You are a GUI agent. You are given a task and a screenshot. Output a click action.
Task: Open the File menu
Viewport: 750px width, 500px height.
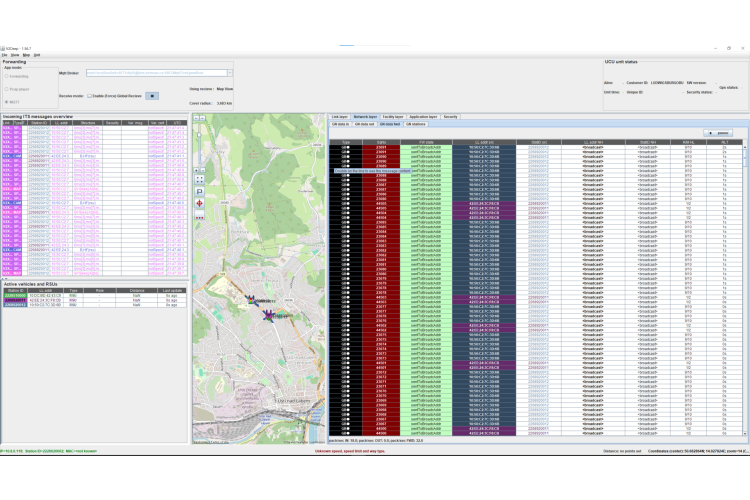coord(4,55)
